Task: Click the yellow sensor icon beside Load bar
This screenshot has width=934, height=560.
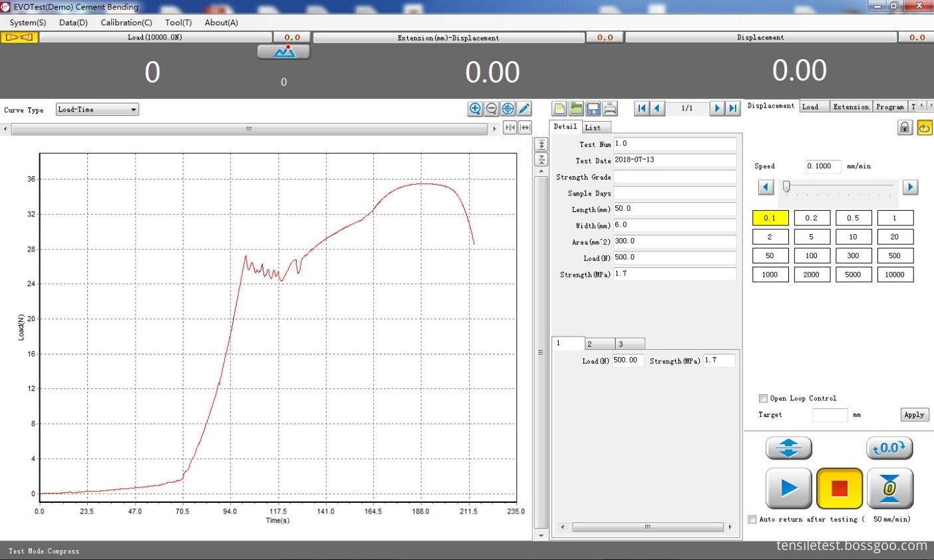Action: click(x=19, y=37)
